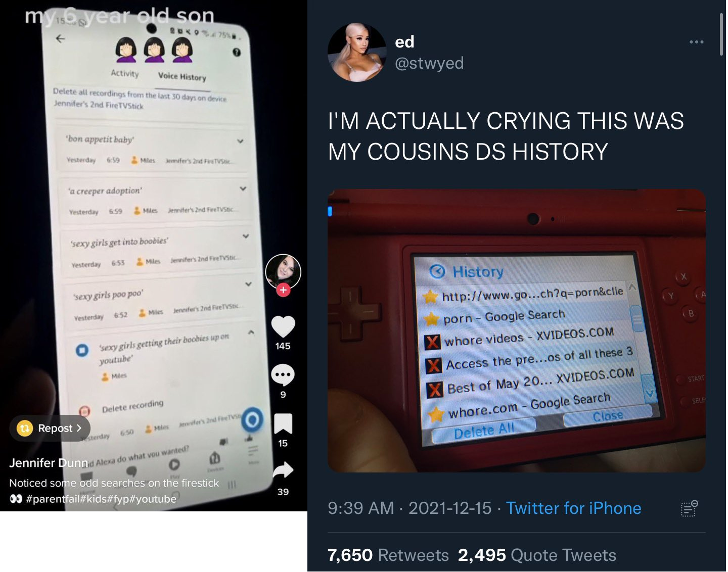Image resolution: width=728 pixels, height=572 pixels.
Task: Select the Voice History tab
Action: coord(182,76)
